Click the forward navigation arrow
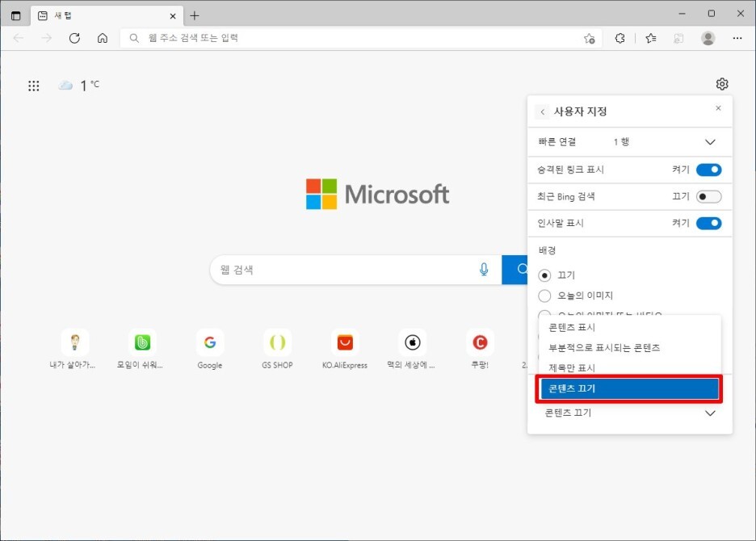The width and height of the screenshot is (756, 541). click(46, 38)
